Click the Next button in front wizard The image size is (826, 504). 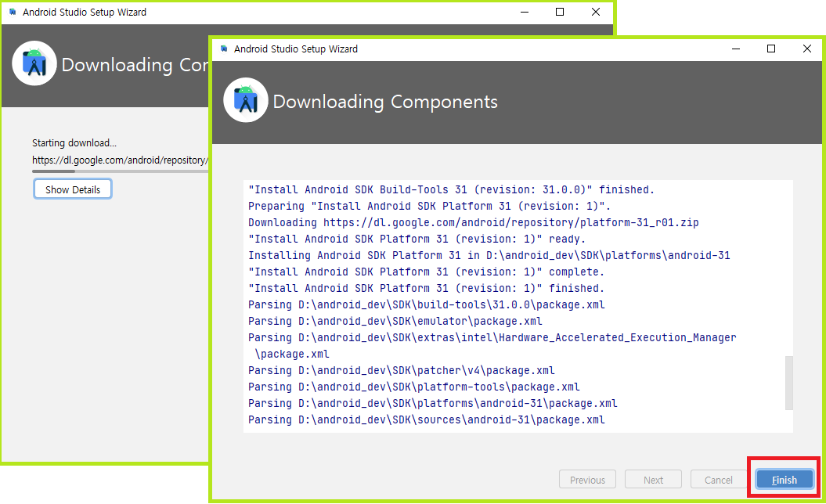click(x=653, y=480)
